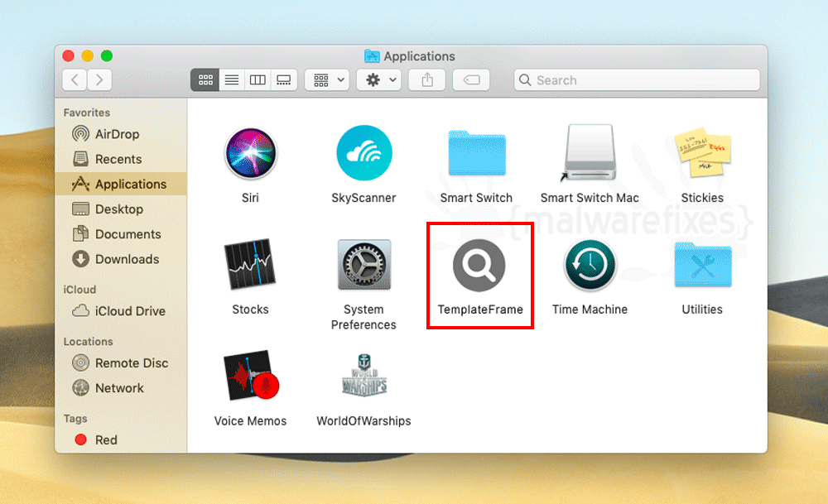Switch to column view

258,80
